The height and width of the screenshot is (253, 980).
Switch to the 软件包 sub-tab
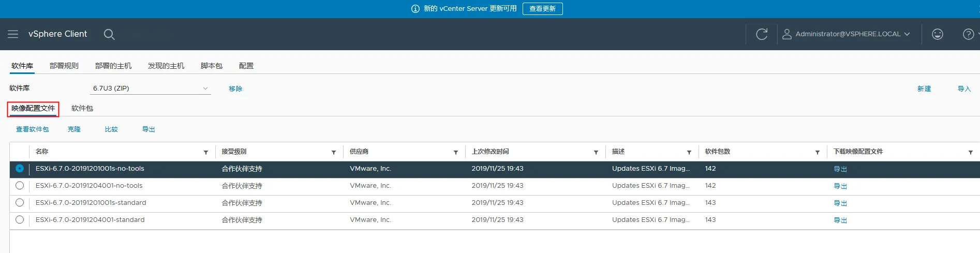point(82,108)
